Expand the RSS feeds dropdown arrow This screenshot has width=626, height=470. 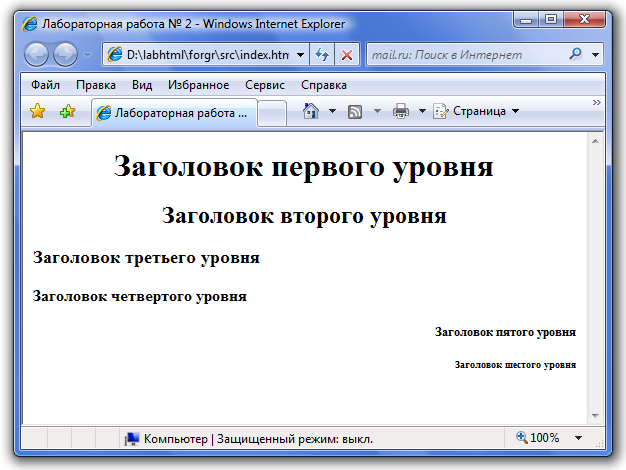pyautogui.click(x=377, y=111)
